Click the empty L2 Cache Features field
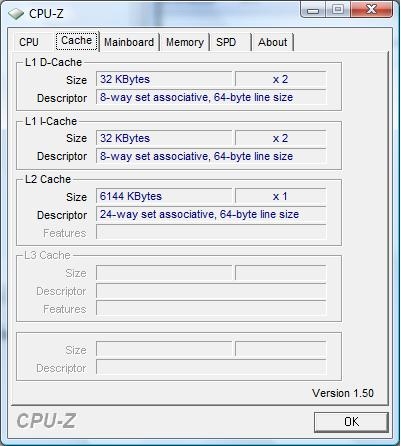The image size is (401, 446). 211,232
